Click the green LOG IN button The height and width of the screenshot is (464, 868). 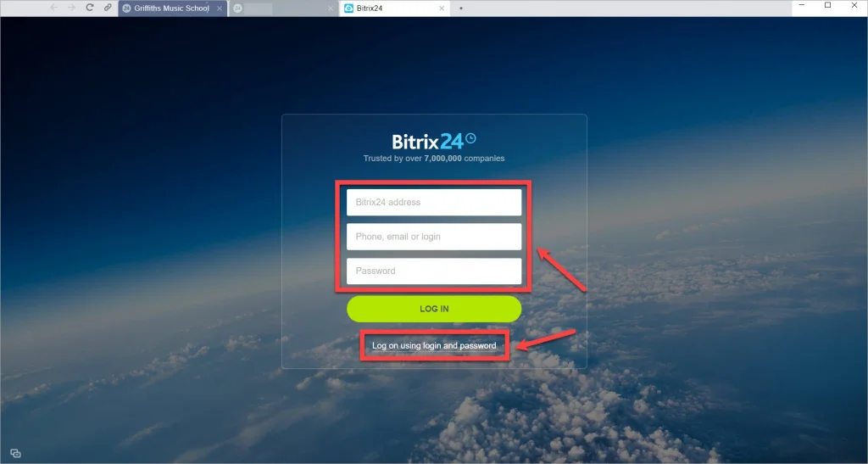click(x=434, y=309)
